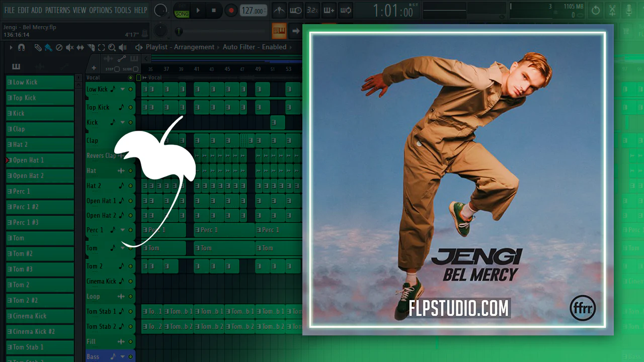The width and height of the screenshot is (644, 362).
Task: Open the Bass track dropdown arrow
Action: point(122,357)
